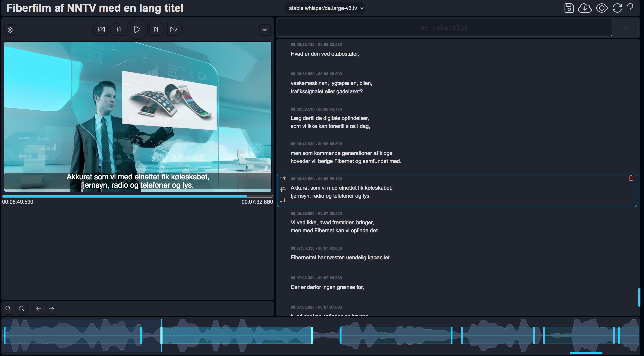Click the refresh sync icon
This screenshot has width=644, height=356.
tap(617, 8)
